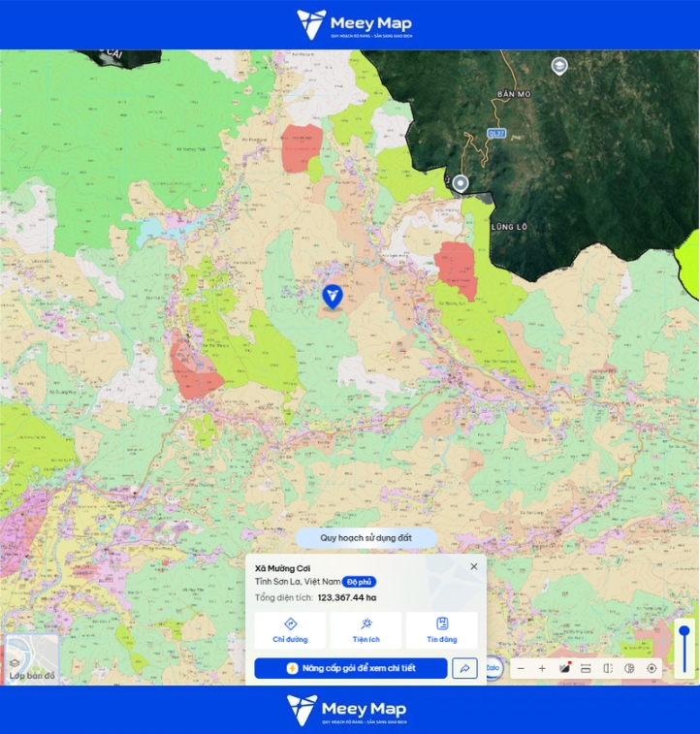Click the blue Meey Map location pin
700x734 pixels.
333,297
